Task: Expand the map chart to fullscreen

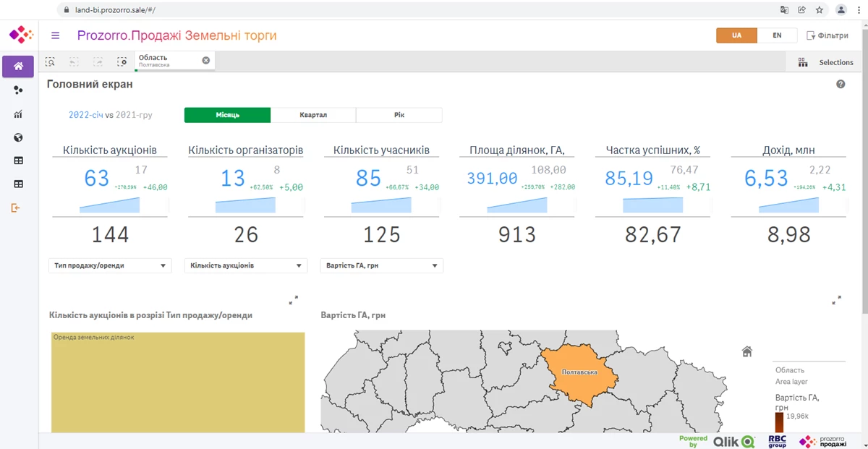Action: pos(836,299)
